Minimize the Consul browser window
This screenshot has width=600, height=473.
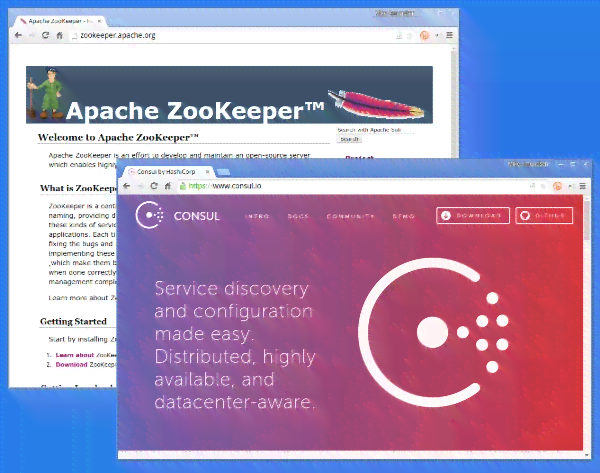click(x=561, y=165)
